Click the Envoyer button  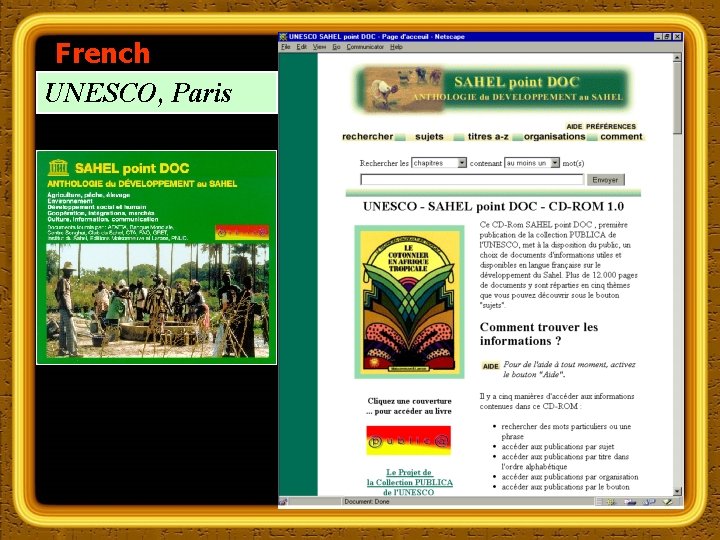[605, 180]
